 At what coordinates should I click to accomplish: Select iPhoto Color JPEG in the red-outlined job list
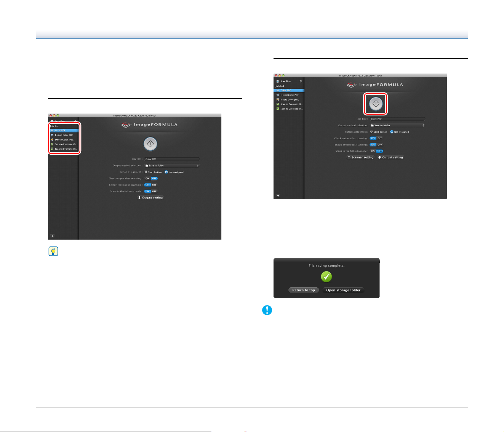click(64, 139)
